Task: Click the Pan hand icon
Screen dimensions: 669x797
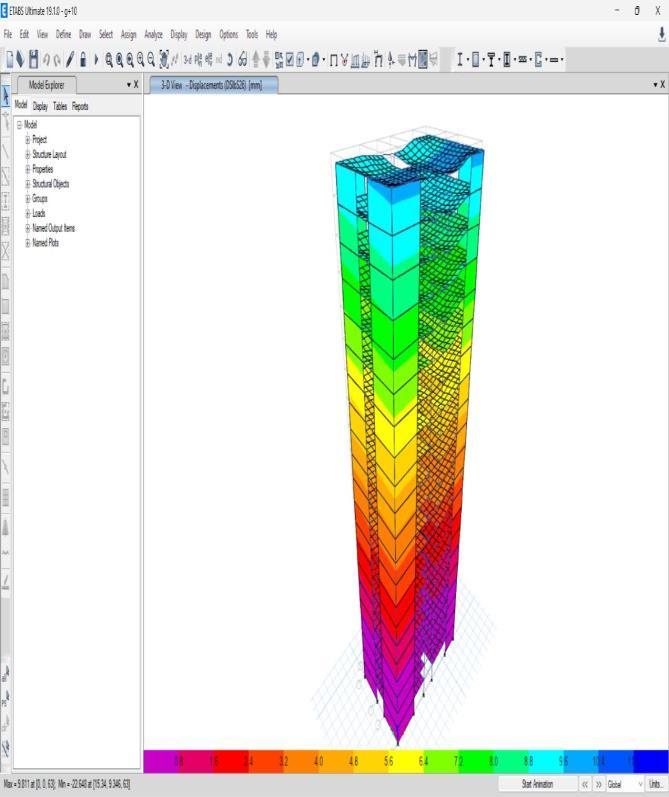Action: coord(164,59)
